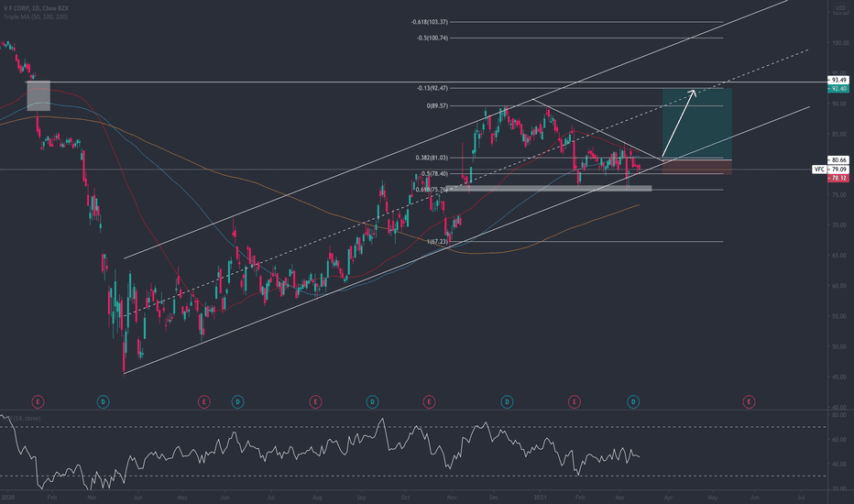Viewport: 854px width, 504px height.
Task: Open the USD currency selector
Action: point(840,8)
